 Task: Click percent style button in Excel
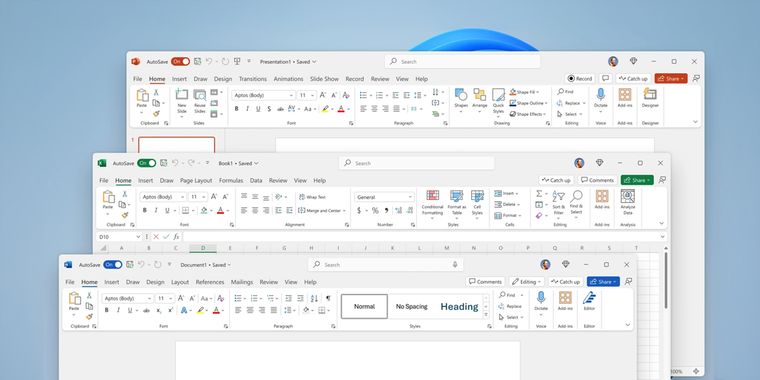point(375,210)
